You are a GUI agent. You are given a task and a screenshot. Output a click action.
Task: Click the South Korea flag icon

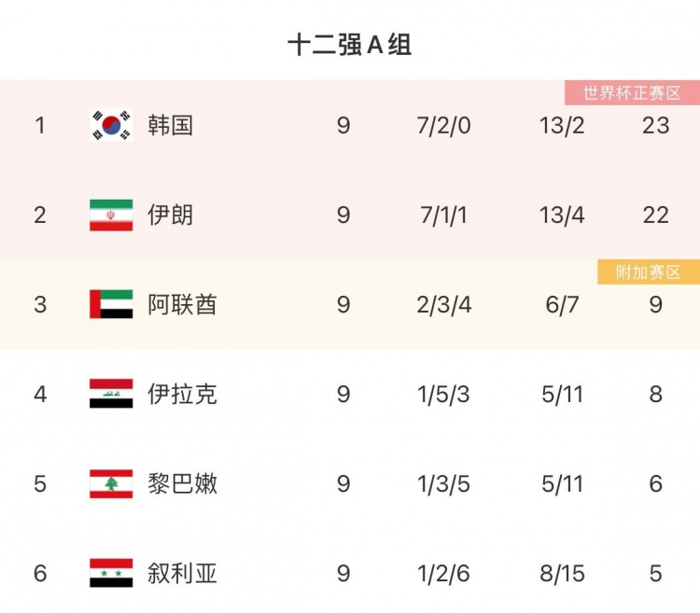pyautogui.click(x=111, y=125)
